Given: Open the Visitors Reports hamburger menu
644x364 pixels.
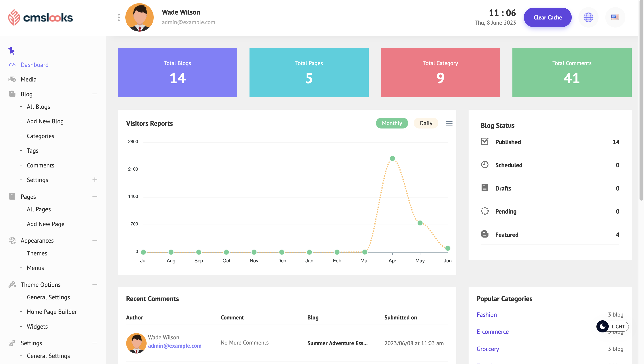Looking at the screenshot, I should pyautogui.click(x=449, y=123).
